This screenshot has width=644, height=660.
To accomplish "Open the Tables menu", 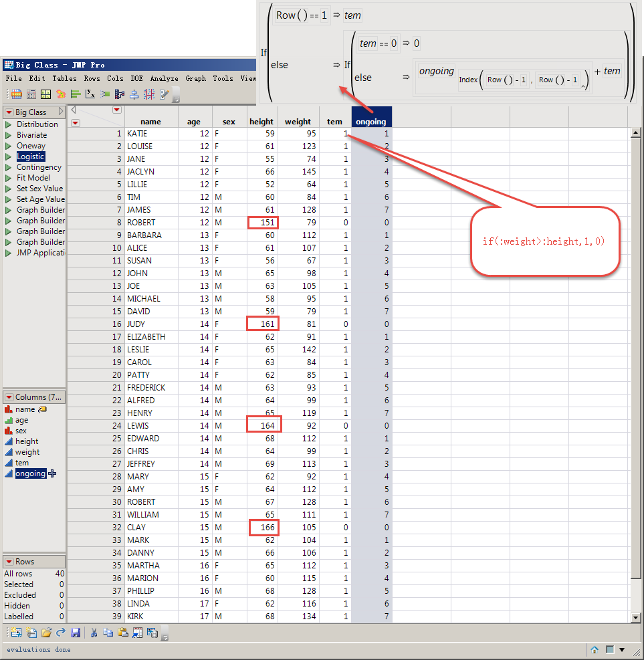I will [x=64, y=78].
